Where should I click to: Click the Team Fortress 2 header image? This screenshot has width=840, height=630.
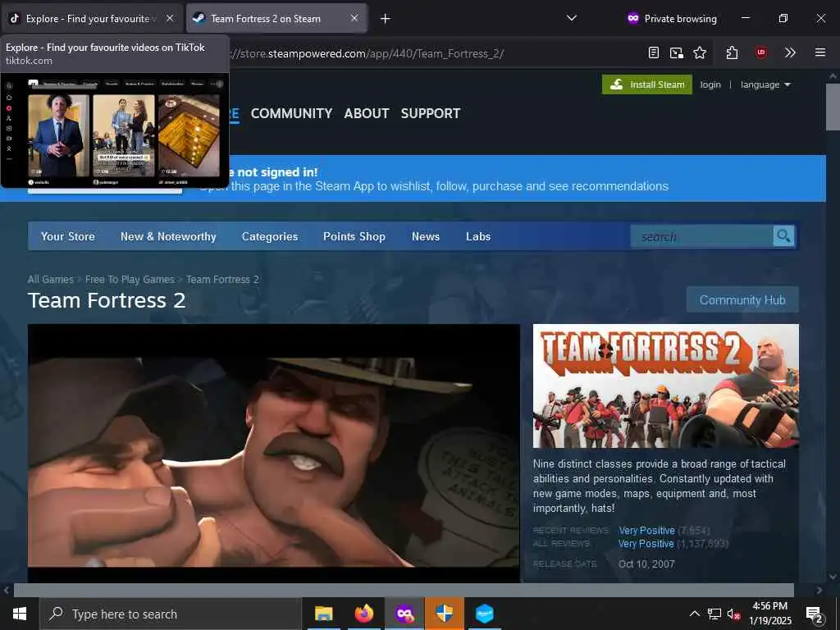[x=666, y=386]
